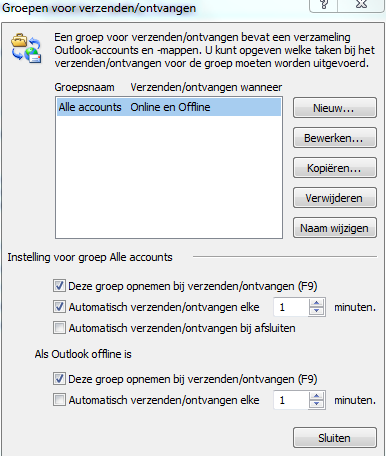This screenshot has height=456, width=386.
Task: Uncheck first Deze groep opnemen (F9) checkbox
Action: [59, 286]
